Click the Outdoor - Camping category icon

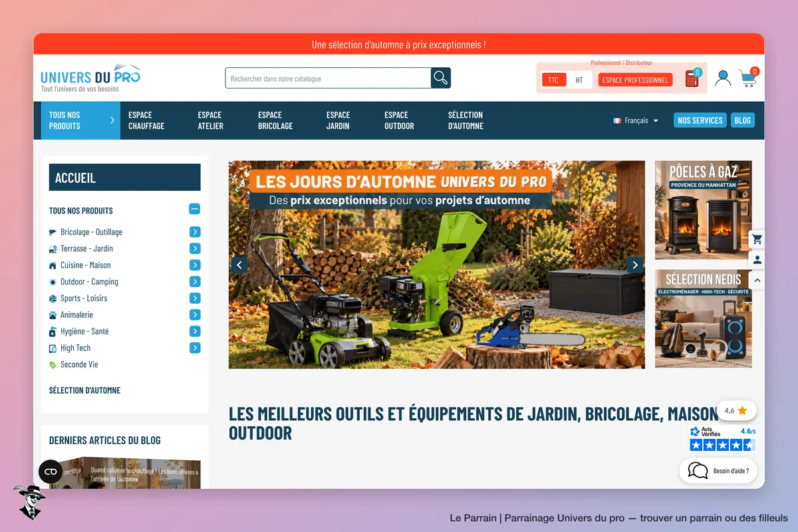tap(53, 282)
